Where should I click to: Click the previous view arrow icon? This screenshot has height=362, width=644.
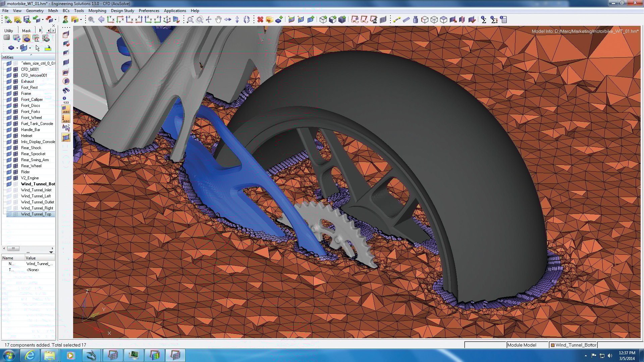(101, 20)
